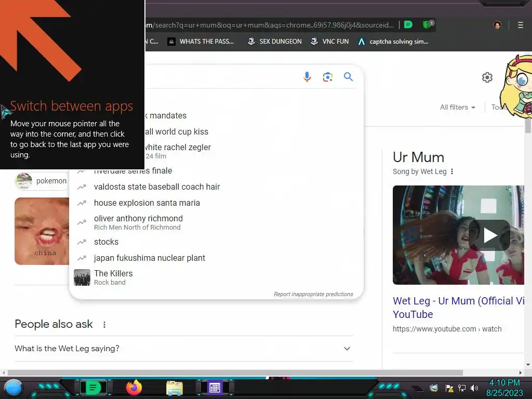This screenshot has height=399, width=532.
Task: Launch Firefox from the taskbar
Action: point(134,388)
